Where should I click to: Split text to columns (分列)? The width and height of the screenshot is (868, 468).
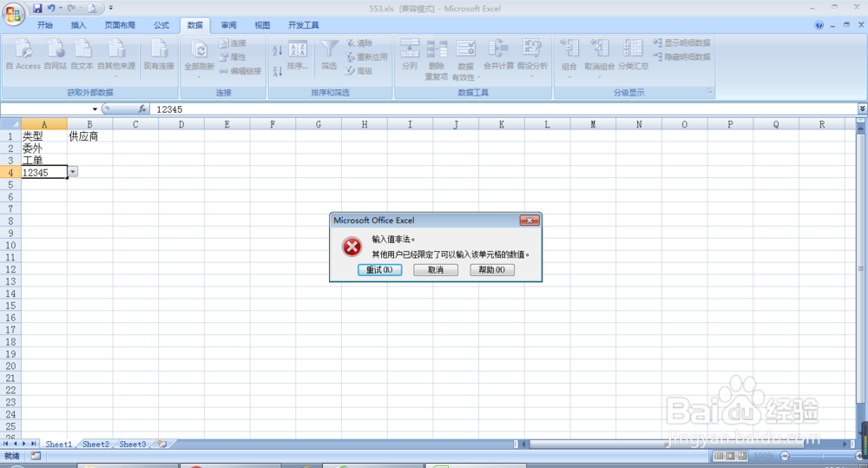pyautogui.click(x=410, y=55)
